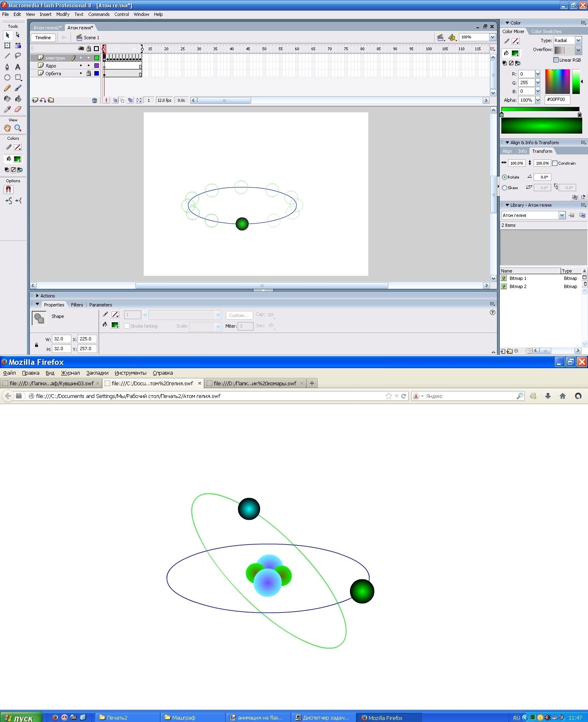Click the Custom stroke style button
The height and width of the screenshot is (722, 588).
click(239, 315)
